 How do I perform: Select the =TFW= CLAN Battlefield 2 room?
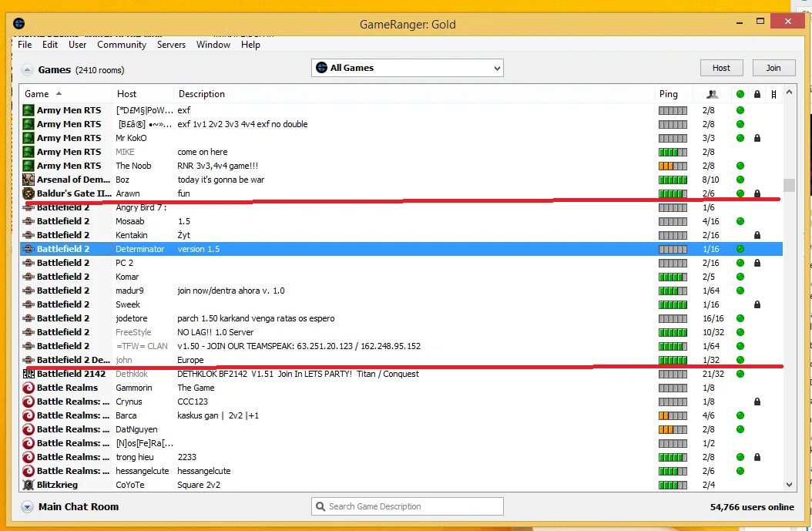click(401, 346)
